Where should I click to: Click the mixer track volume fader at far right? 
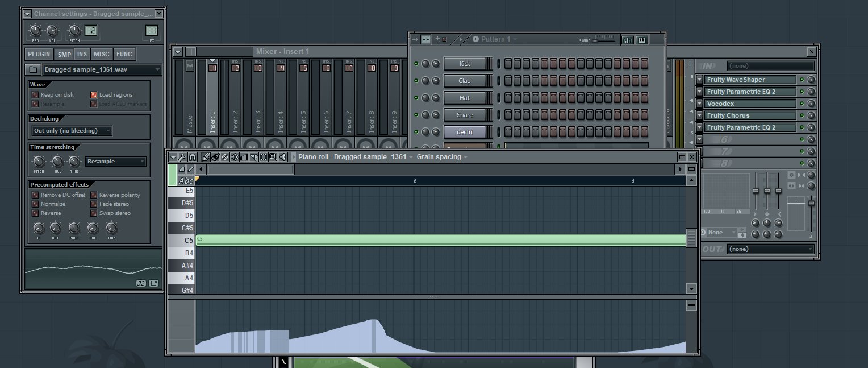(x=811, y=203)
